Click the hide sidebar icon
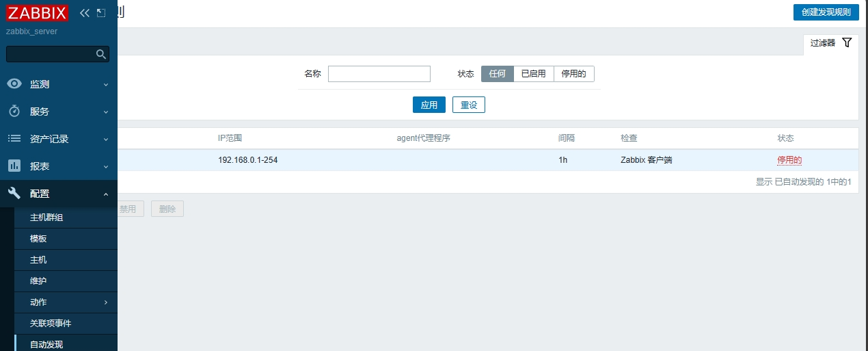This screenshot has width=868, height=351. point(101,13)
